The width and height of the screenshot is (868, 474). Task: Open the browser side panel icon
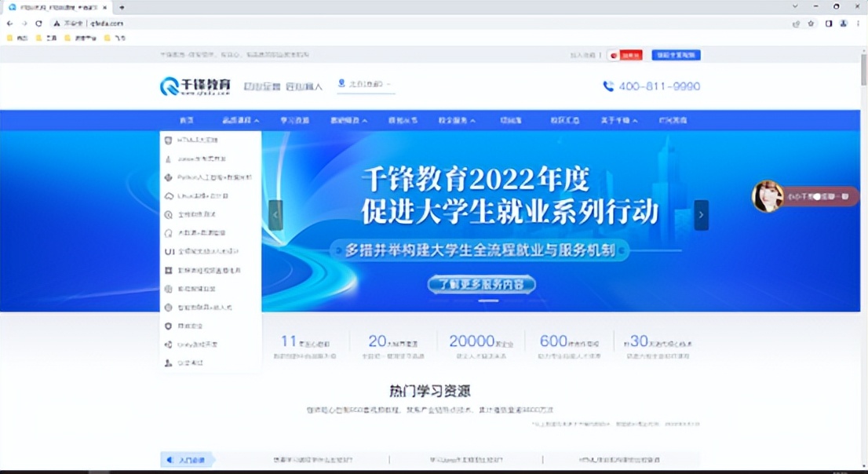click(x=829, y=24)
